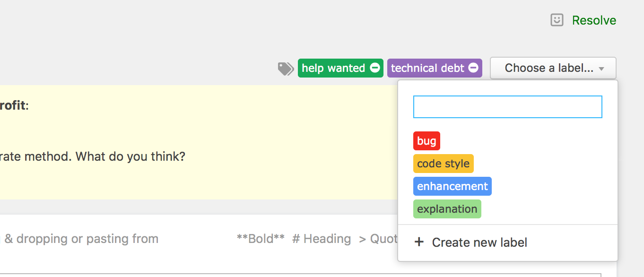
Task: Click the arrow on Choose a label
Action: click(x=601, y=69)
